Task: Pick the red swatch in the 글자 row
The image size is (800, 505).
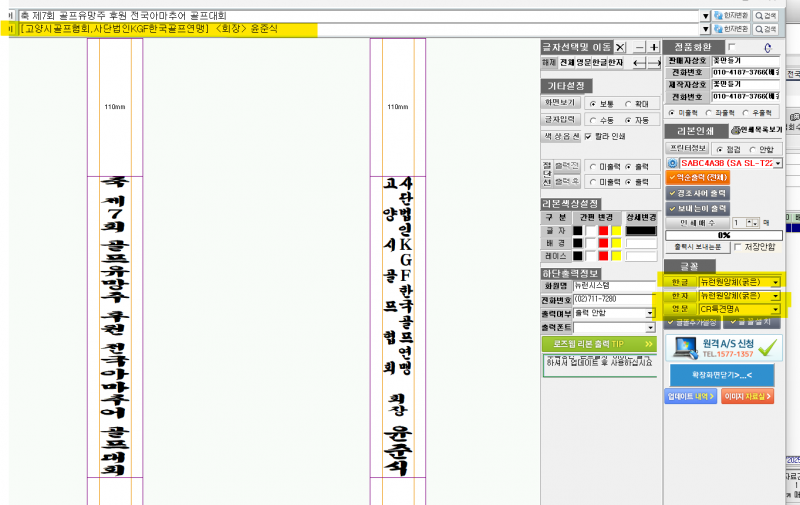Action: pos(603,231)
